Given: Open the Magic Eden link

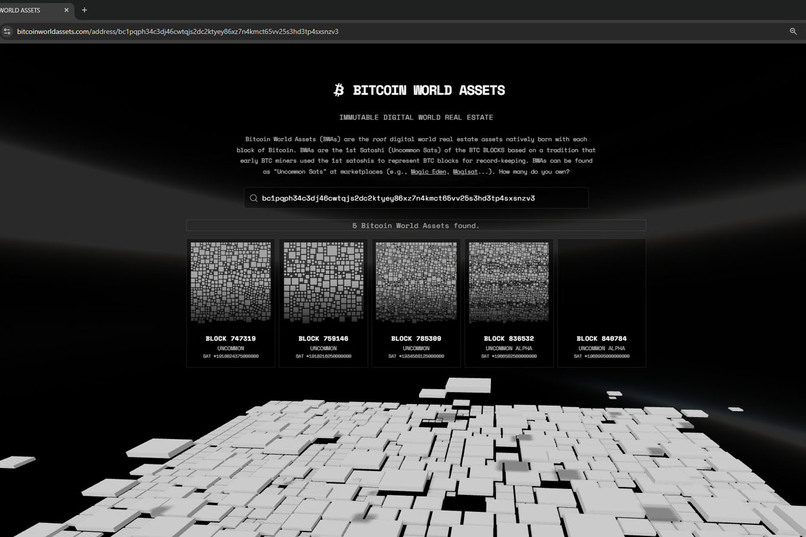Looking at the screenshot, I should [428, 172].
